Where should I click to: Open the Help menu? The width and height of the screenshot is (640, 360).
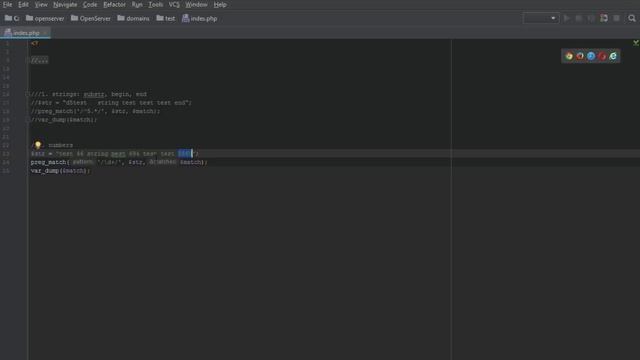point(220,4)
